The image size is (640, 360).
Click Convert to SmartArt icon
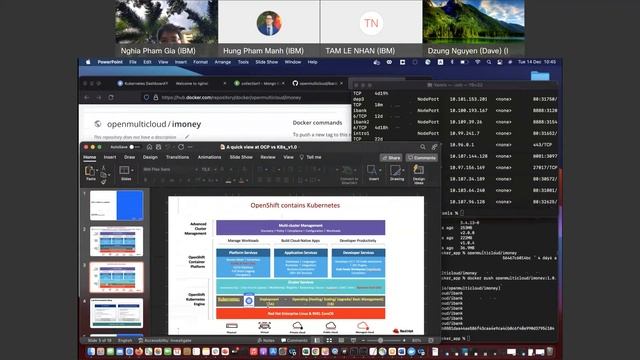[x=347, y=170]
